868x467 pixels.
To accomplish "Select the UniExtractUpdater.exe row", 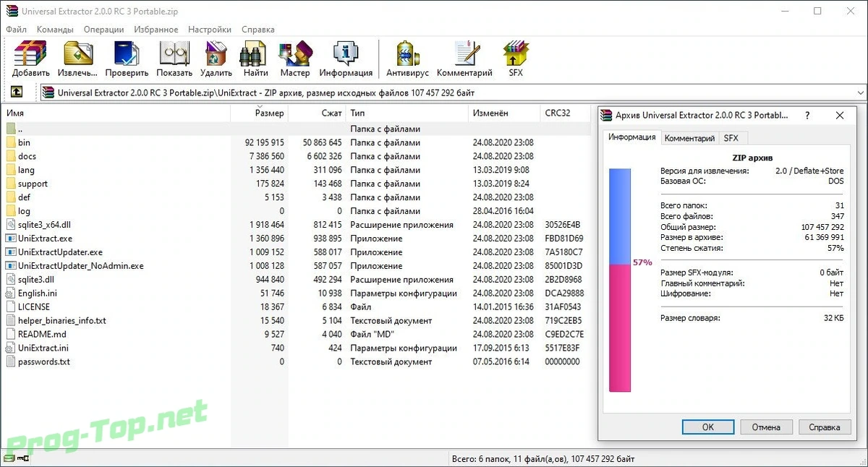I will [298, 252].
